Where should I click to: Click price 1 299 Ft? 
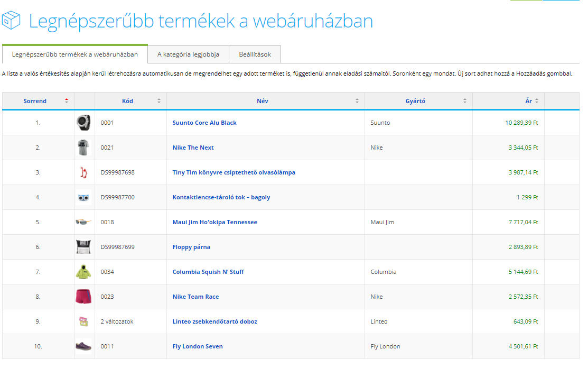coord(527,197)
